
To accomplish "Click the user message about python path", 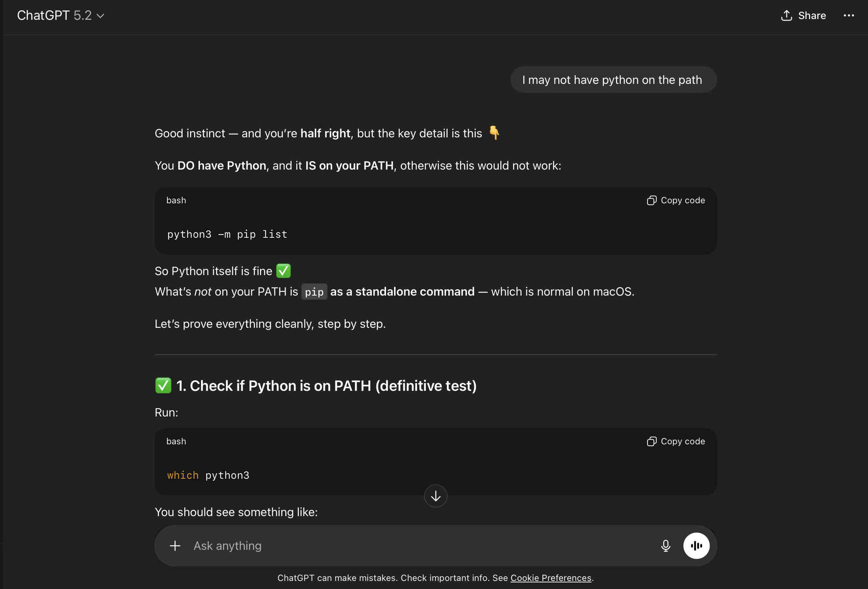I will click(x=612, y=80).
